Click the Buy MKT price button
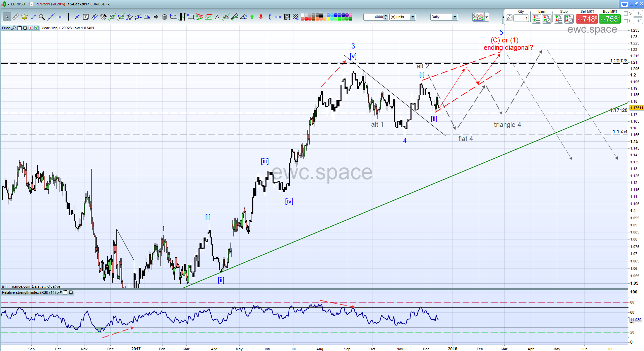Image resolution: width=644 pixels, height=351 pixels. pyautogui.click(x=610, y=19)
